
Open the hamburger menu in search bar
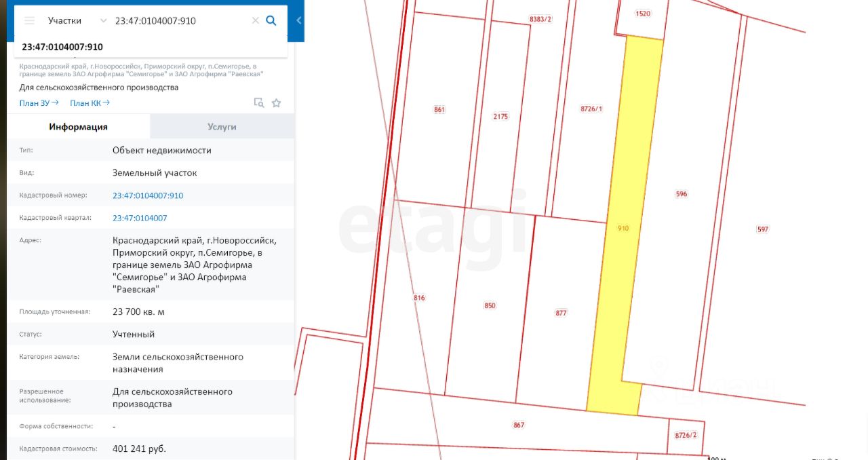click(x=29, y=20)
